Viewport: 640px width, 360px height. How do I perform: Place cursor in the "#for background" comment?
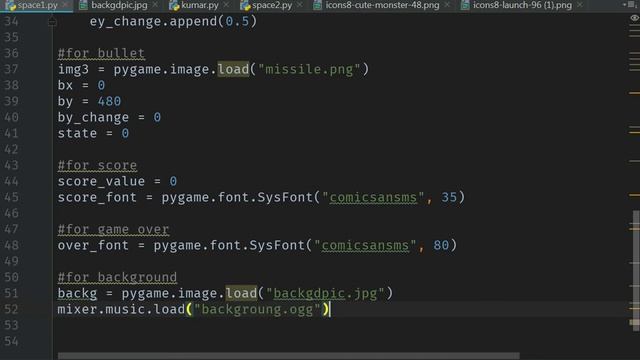click(x=117, y=277)
